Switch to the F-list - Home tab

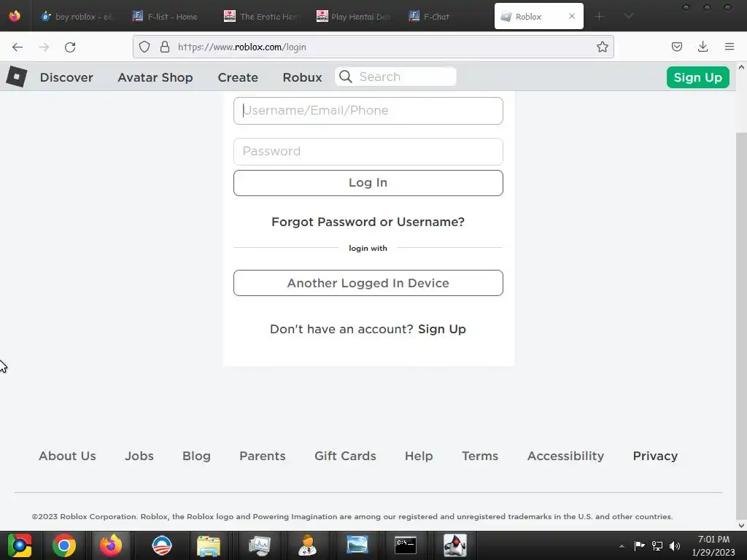click(166, 16)
